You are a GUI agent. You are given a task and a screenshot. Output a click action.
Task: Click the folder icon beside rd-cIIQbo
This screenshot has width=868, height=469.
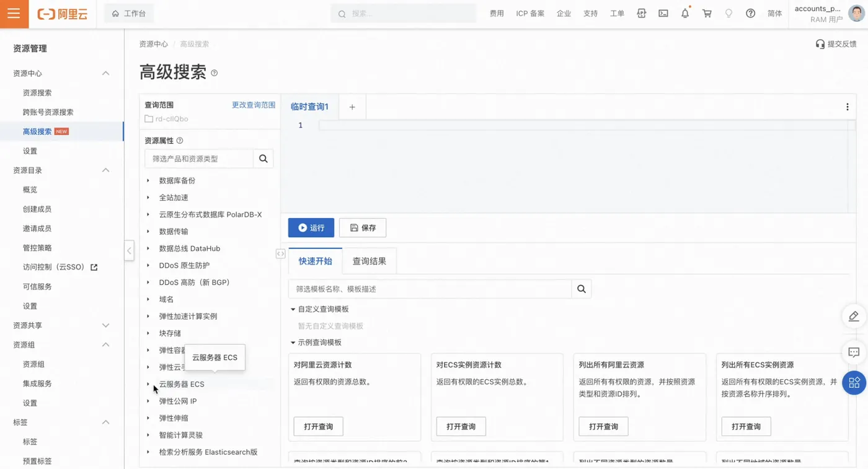149,119
